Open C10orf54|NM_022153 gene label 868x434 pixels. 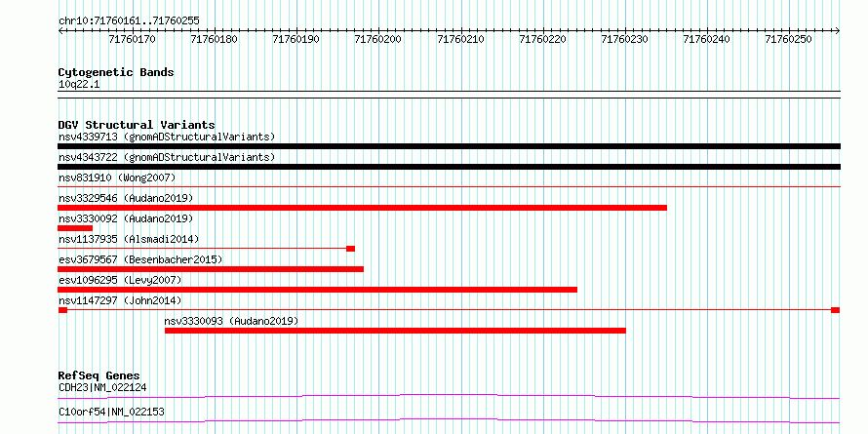111,412
